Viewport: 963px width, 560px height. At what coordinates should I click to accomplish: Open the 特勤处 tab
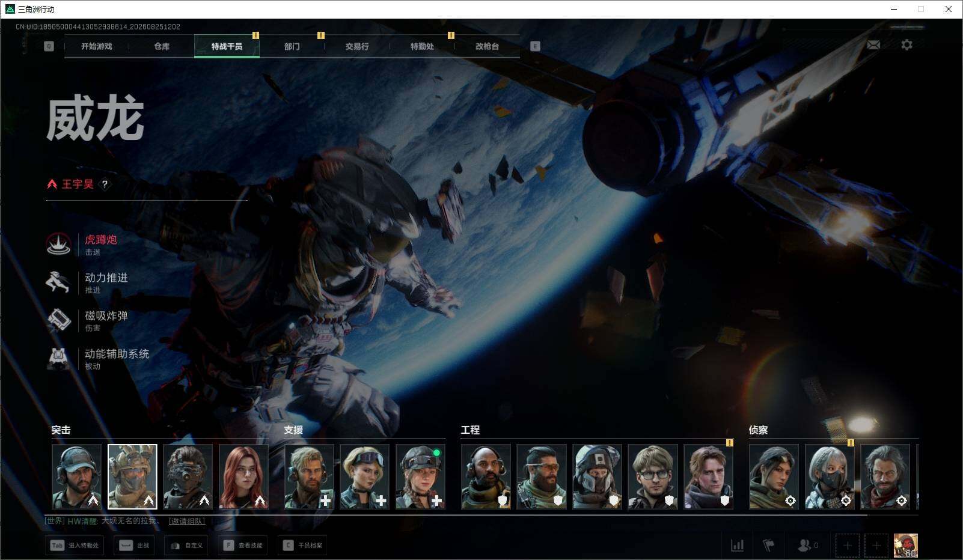422,46
